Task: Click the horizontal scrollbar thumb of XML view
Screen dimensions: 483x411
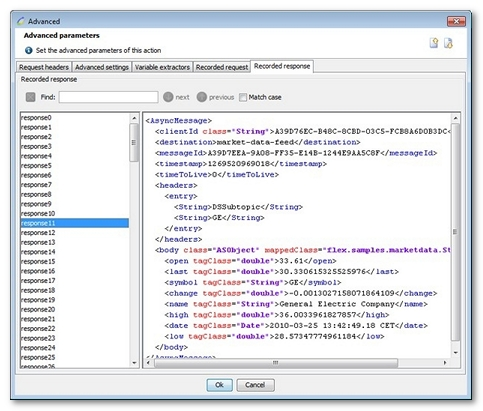Action: 276,363
